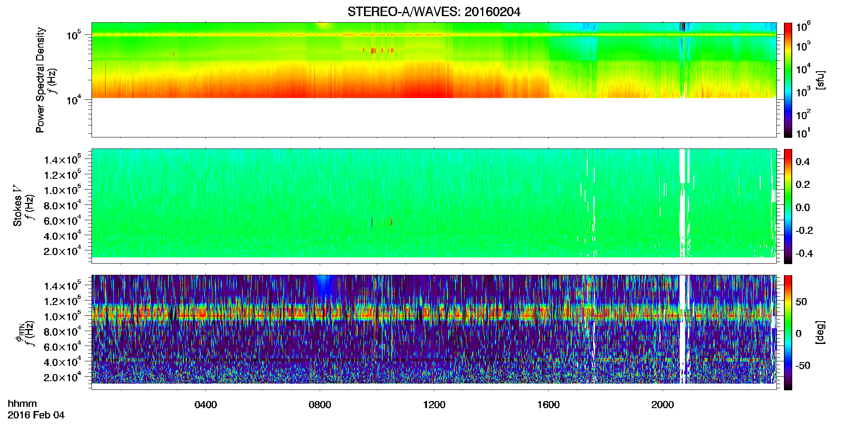Image resolution: width=868 pixels, height=447 pixels.
Task: Click the plot title STEREO-A/WAVES: 20160204
Action: point(434,12)
